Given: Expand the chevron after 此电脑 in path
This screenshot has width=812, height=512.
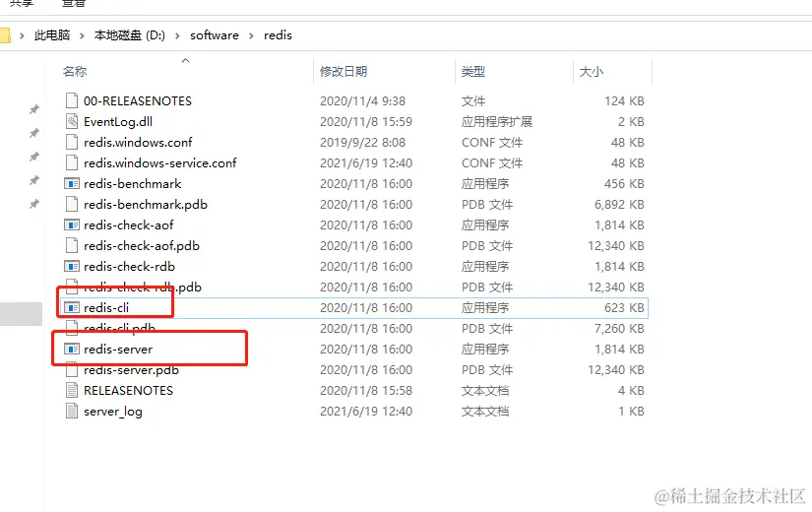Looking at the screenshot, I should click(82, 35).
